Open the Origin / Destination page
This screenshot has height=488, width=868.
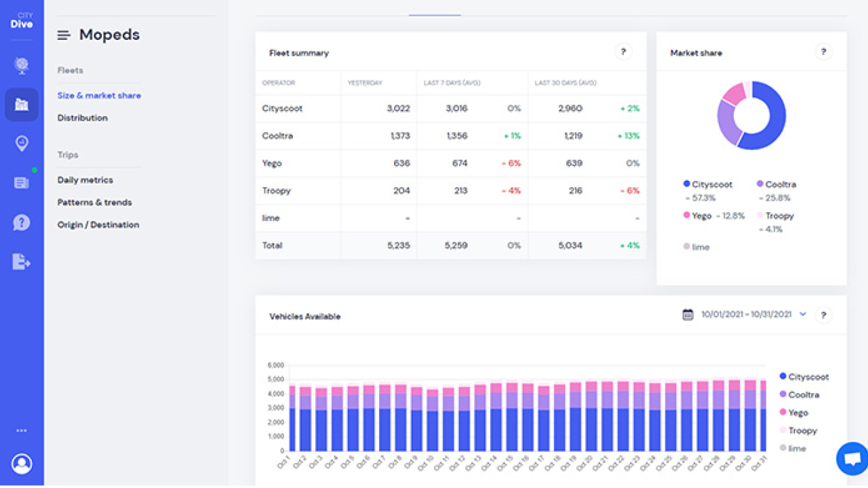click(x=98, y=225)
